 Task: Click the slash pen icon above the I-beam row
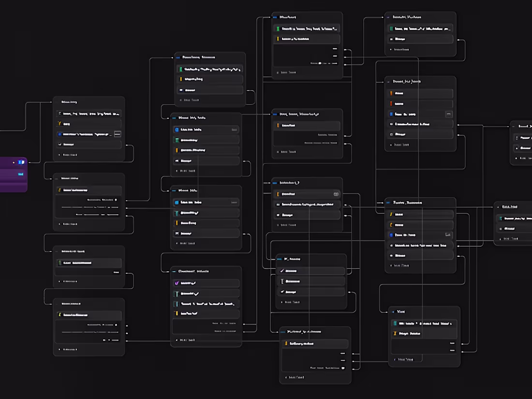click(282, 271)
